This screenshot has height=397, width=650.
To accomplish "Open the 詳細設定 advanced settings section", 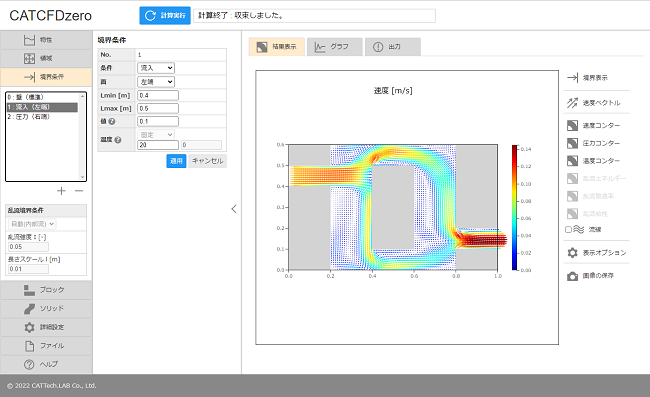I will click(46, 327).
